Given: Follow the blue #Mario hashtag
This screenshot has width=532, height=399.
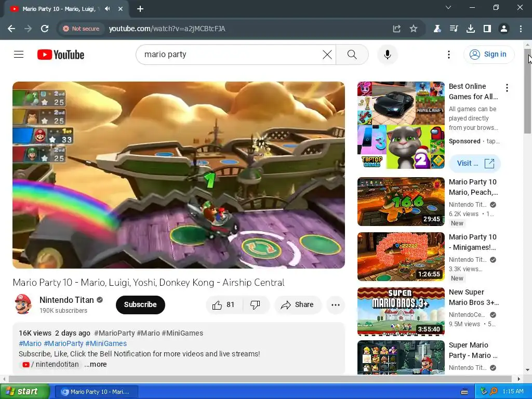Looking at the screenshot, I should [30, 343].
